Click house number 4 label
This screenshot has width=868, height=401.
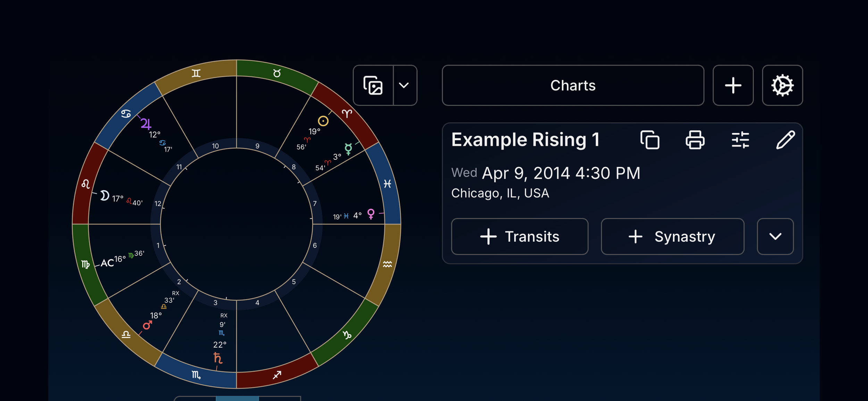[257, 303]
